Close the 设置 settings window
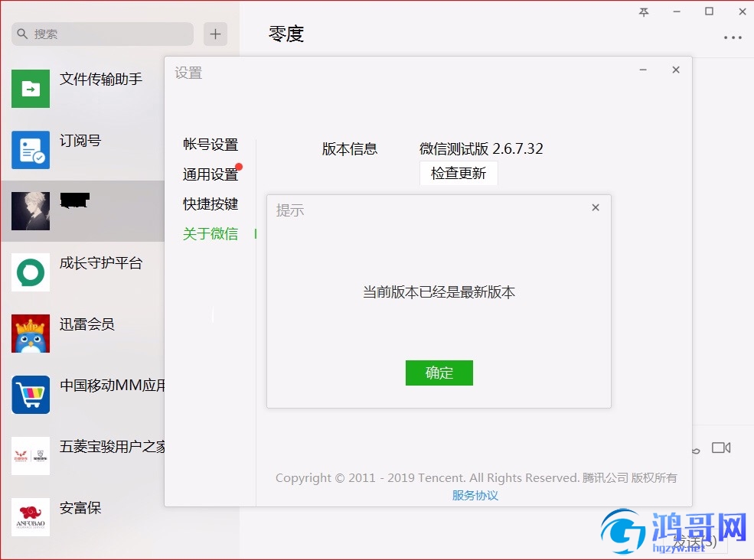 (x=676, y=70)
